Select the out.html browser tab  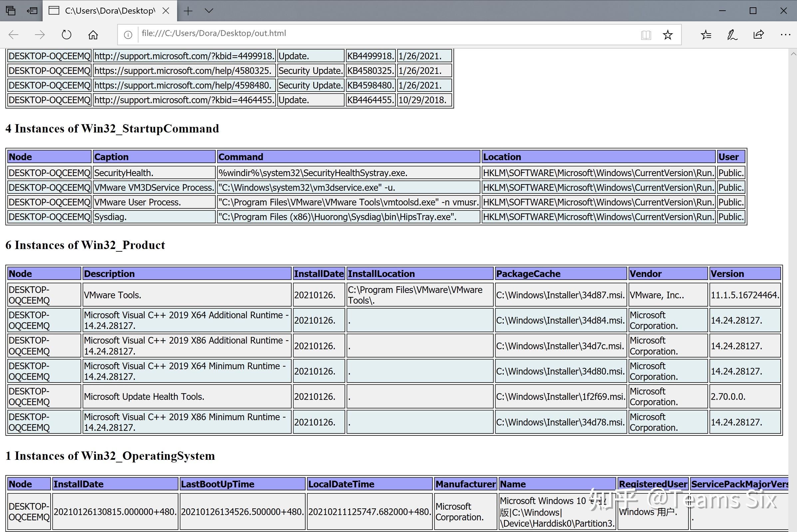tap(105, 11)
